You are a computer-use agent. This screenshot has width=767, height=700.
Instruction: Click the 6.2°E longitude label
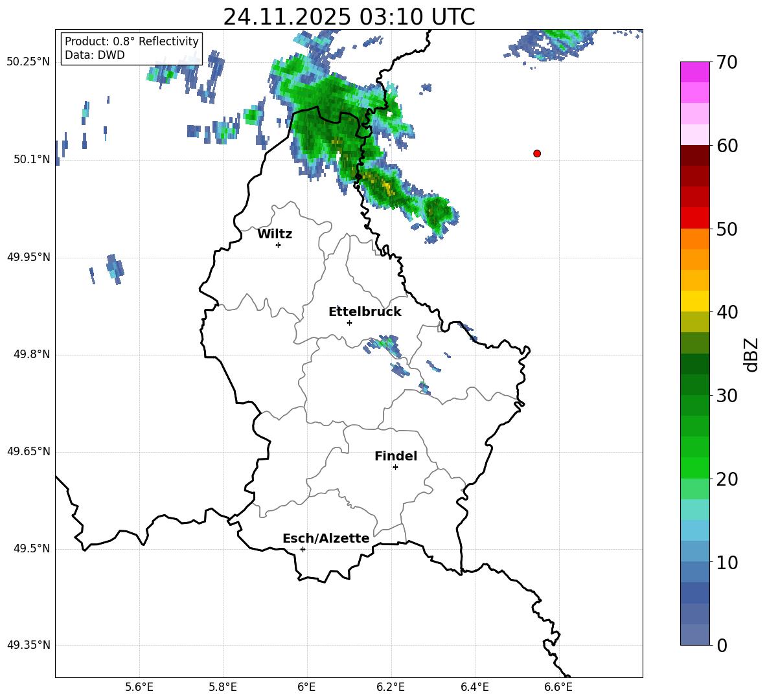[x=391, y=687]
